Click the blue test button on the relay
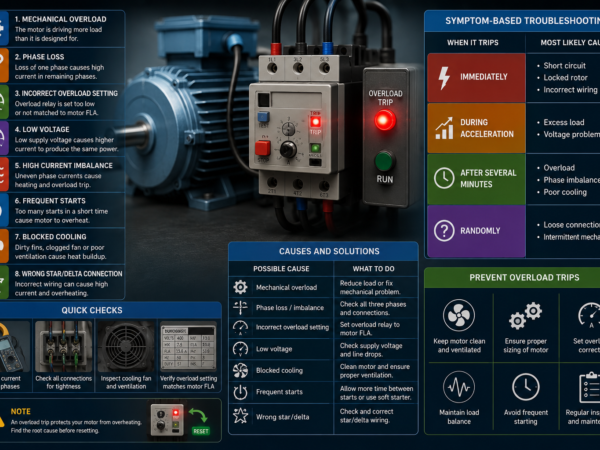This screenshot has height=450, width=600. pyautogui.click(x=263, y=117)
